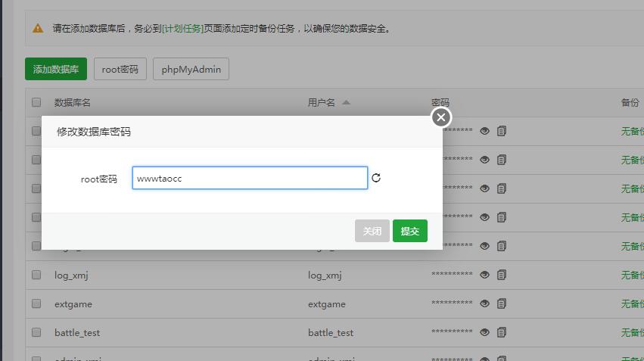
Task: Check the log_xmj row checkbox
Action: [x=36, y=275]
